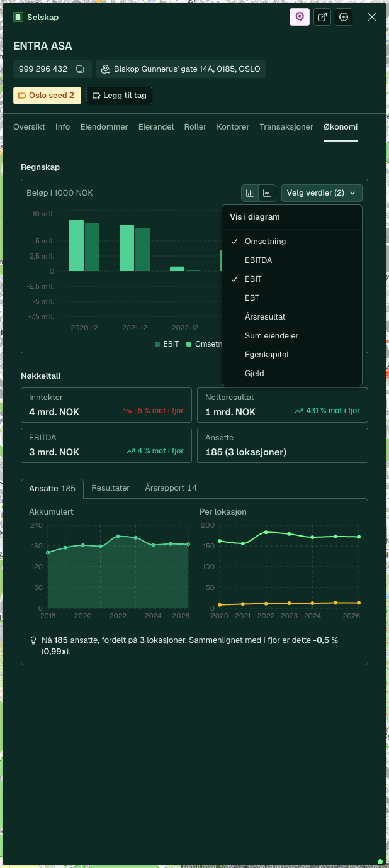Open the Transaksjoner tab
Viewport: 389px width, 868px height.
click(286, 127)
